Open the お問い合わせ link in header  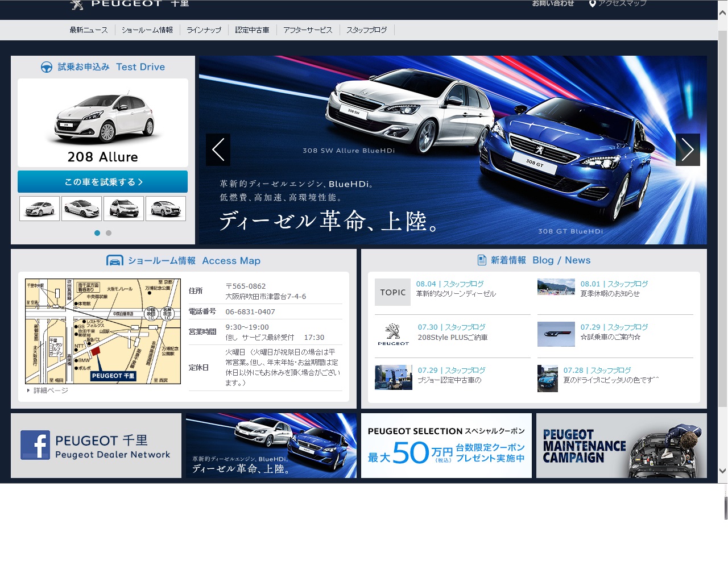tap(553, 3)
